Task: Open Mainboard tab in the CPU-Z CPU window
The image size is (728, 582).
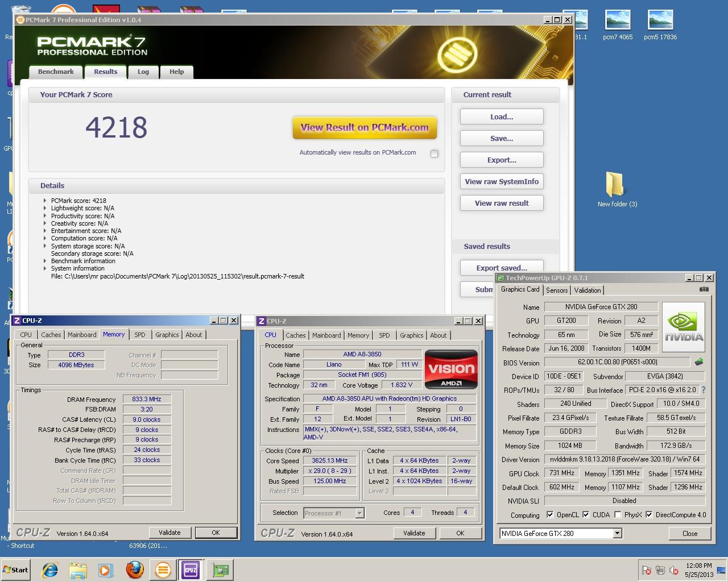Action: (326, 335)
